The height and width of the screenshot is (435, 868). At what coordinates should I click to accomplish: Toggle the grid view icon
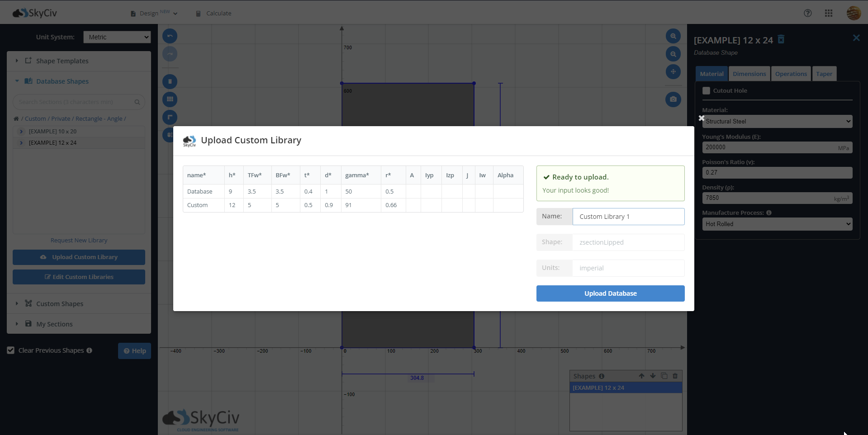[x=170, y=99]
